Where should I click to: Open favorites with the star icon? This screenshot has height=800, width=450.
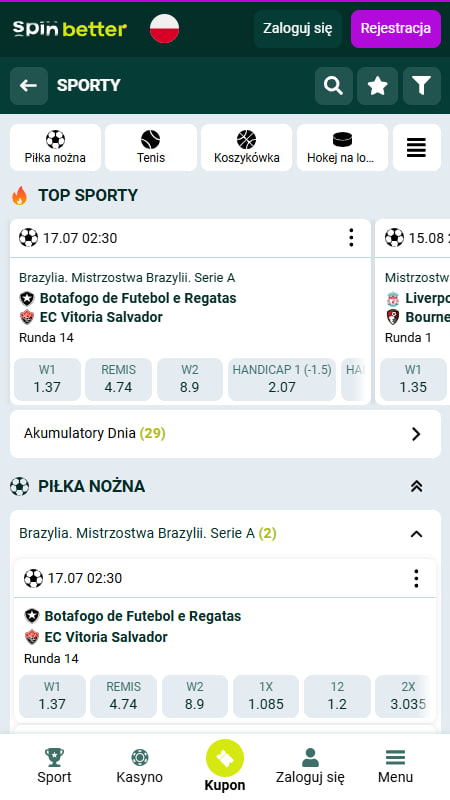378,86
